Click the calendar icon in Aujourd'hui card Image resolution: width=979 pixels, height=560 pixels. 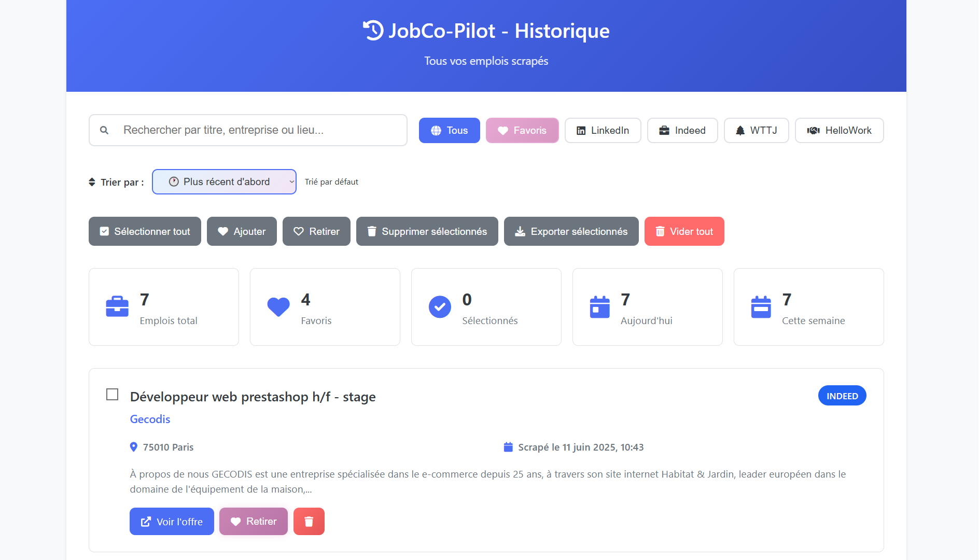coord(600,307)
